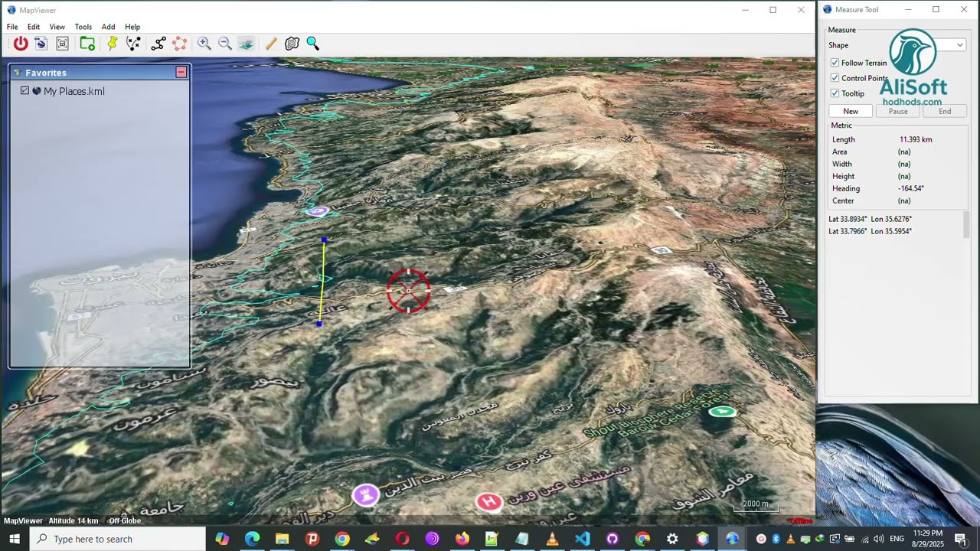980x551 pixels.
Task: Click the Windows taskbar search box
Action: point(118,539)
